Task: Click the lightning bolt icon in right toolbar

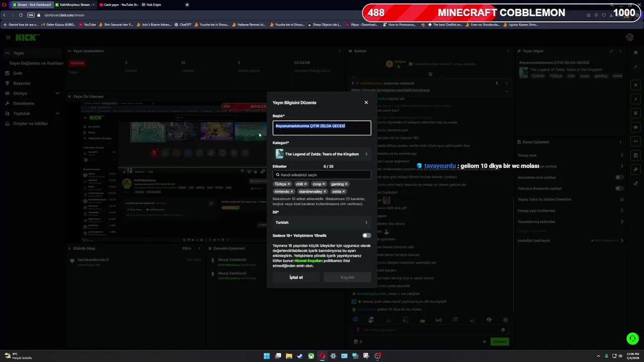Action: (636, 99)
